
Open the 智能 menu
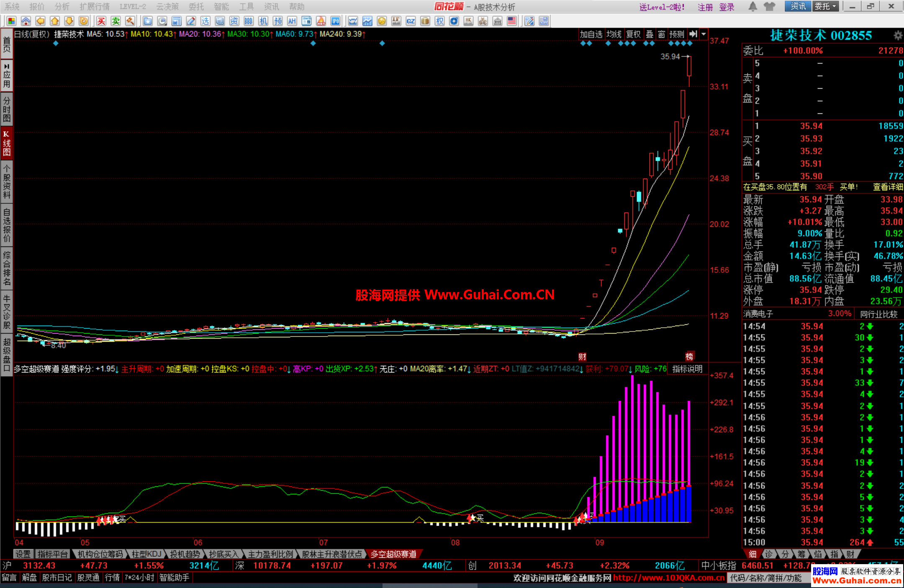(221, 7)
